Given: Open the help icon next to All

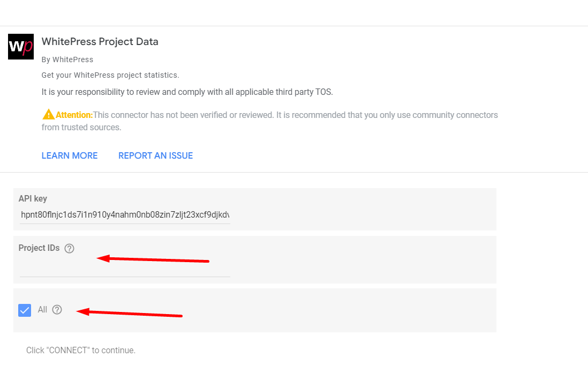Looking at the screenshot, I should [57, 310].
